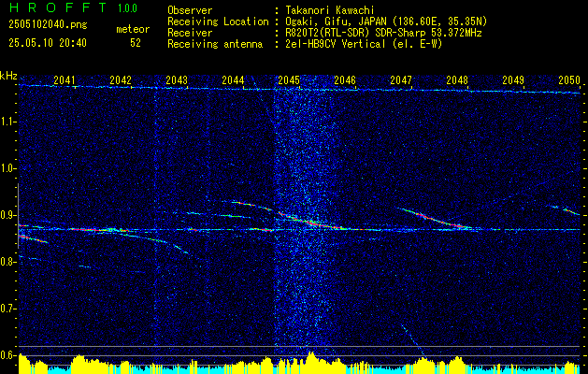Image resolution: width=588 pixels, height=374 pixels.
Task: Click the kHz axis unit label
Action: click(8, 76)
